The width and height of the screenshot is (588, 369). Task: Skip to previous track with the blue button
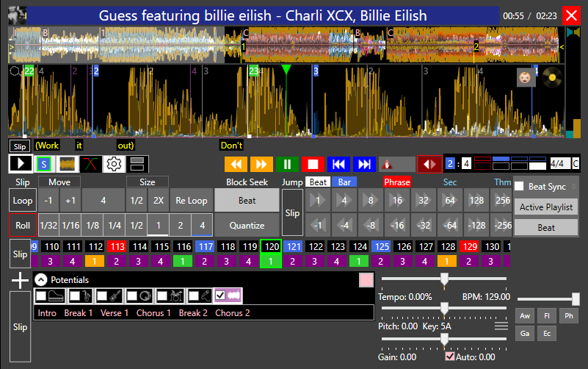pyautogui.click(x=338, y=164)
